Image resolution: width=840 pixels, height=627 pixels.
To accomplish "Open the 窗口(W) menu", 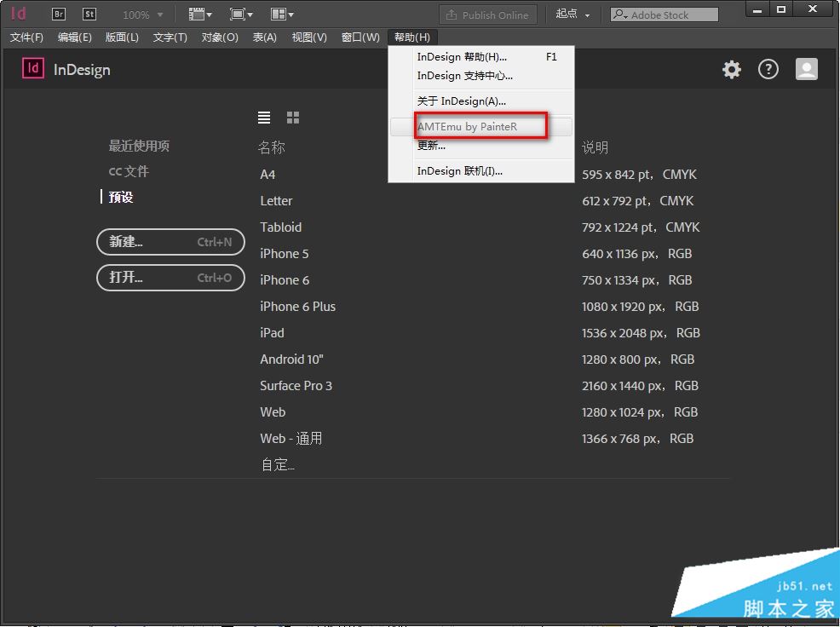I will click(x=360, y=37).
